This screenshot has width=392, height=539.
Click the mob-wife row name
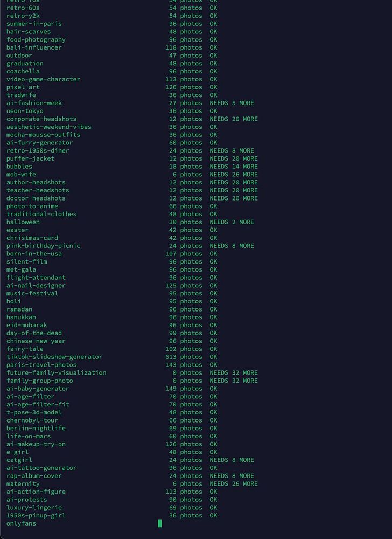pyautogui.click(x=21, y=174)
